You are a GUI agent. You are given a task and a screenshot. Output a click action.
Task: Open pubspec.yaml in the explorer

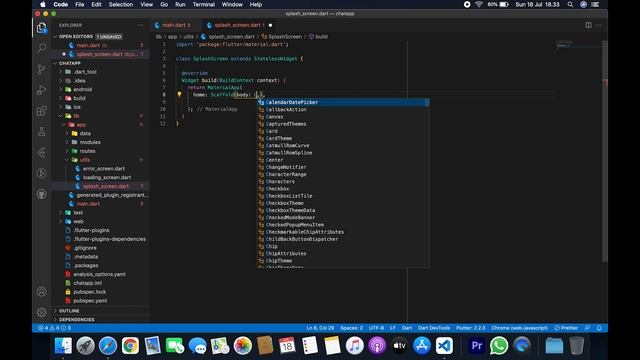coord(90,300)
